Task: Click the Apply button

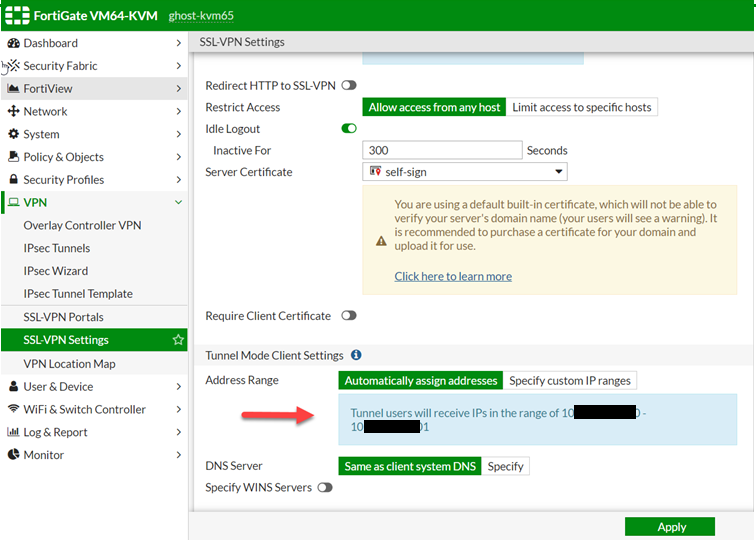Action: pyautogui.click(x=670, y=527)
